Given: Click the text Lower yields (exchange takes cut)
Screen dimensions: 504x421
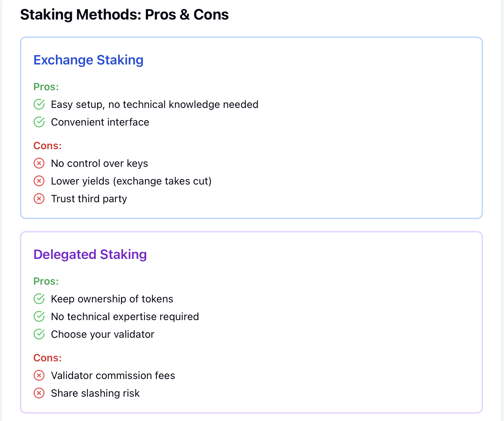Looking at the screenshot, I should pyautogui.click(x=131, y=181).
